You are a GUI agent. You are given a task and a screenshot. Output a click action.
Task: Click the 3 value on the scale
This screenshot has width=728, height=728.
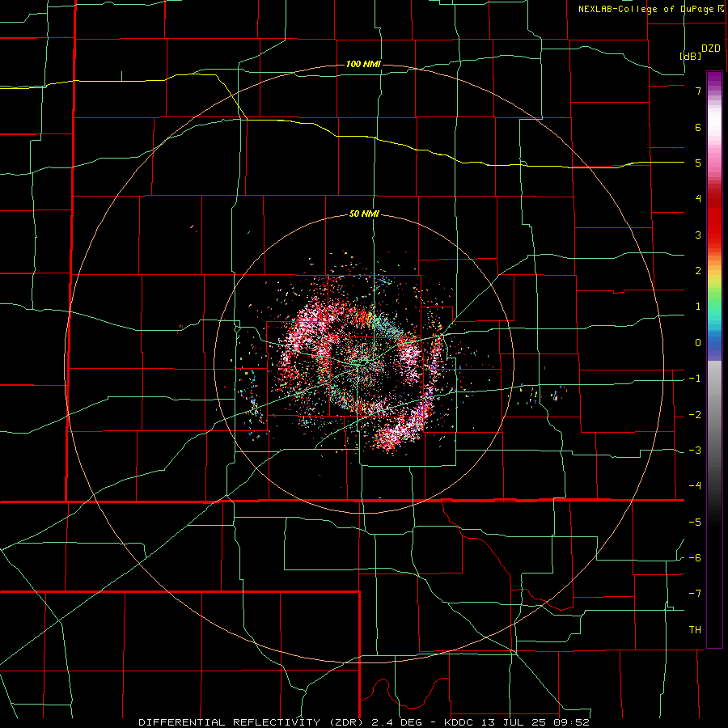[x=698, y=235]
